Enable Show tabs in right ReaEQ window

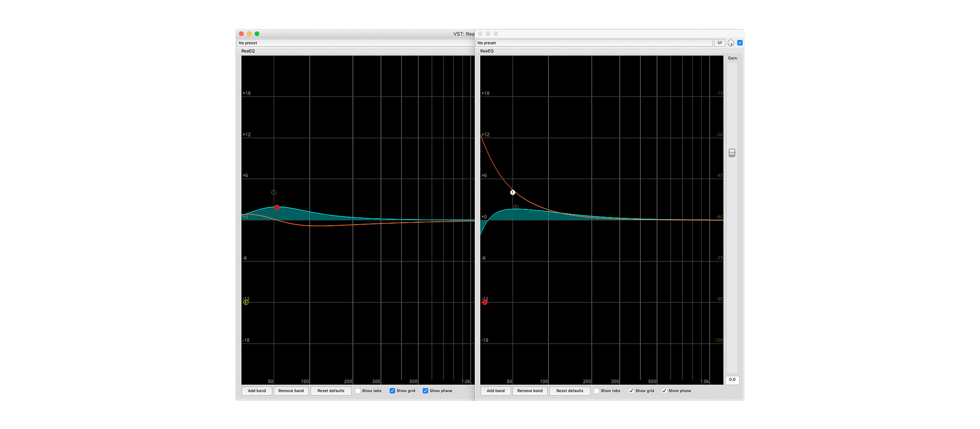point(597,391)
